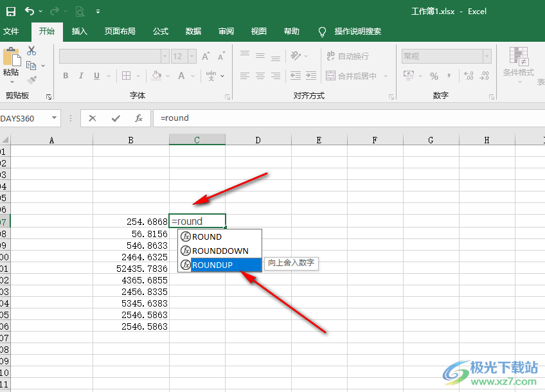Viewport: 545px width, 392px height.
Task: Open the font settings dialog launcher
Action: [228, 97]
